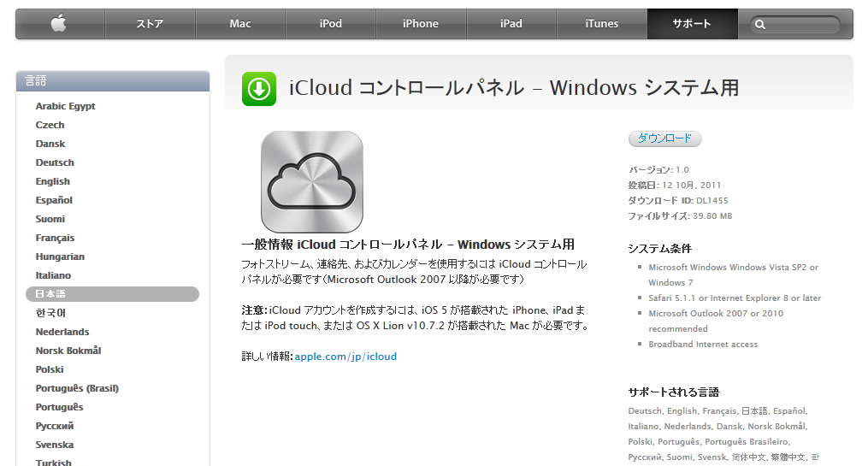This screenshot has width=868, height=466.
Task: Click the 言語 sidebar header
Action: click(113, 81)
